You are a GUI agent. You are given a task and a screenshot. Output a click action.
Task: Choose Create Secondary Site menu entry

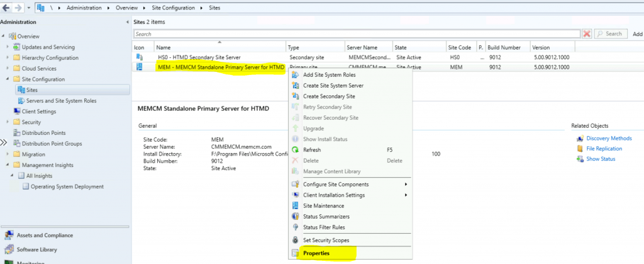pos(350,96)
